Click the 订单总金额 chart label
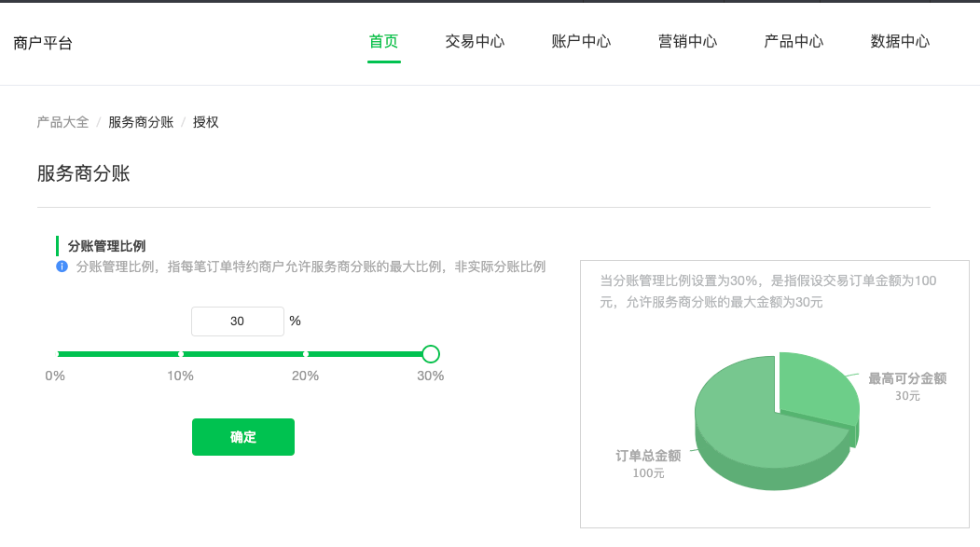The image size is (980, 547). [x=648, y=456]
